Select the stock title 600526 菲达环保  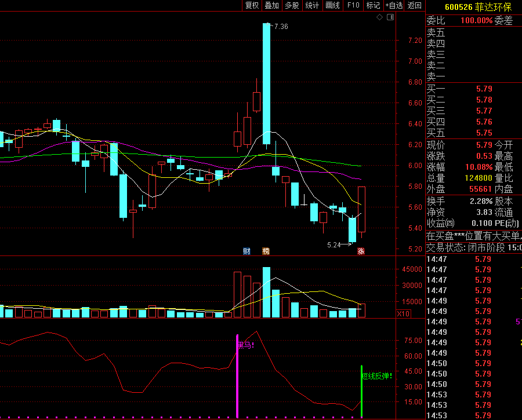pyautogui.click(x=478, y=7)
